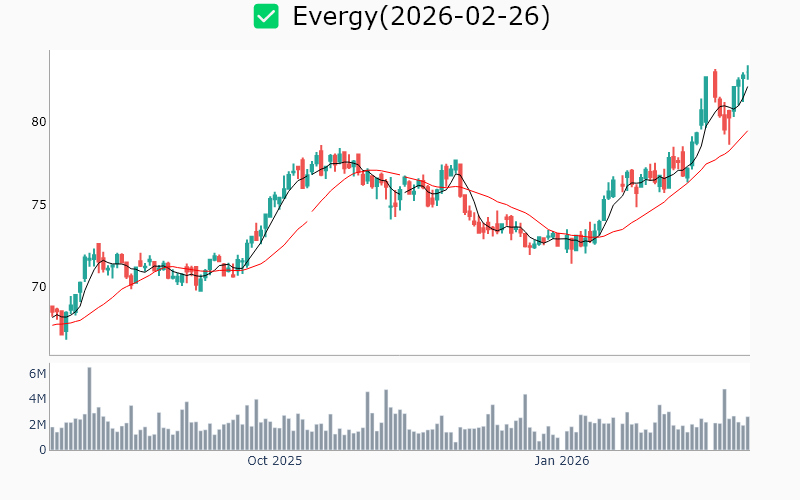Click the Evergy(2026-02-26) chart title text
This screenshot has width=800, height=500.
click(x=421, y=17)
